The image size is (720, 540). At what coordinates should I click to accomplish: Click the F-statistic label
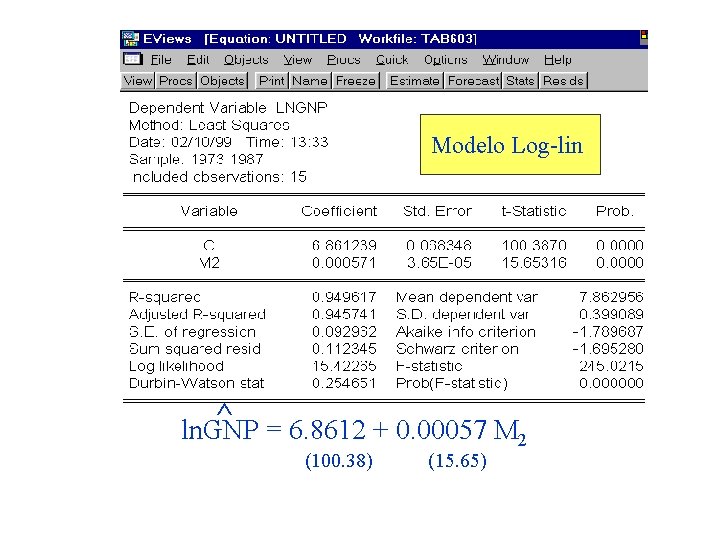click(x=429, y=366)
